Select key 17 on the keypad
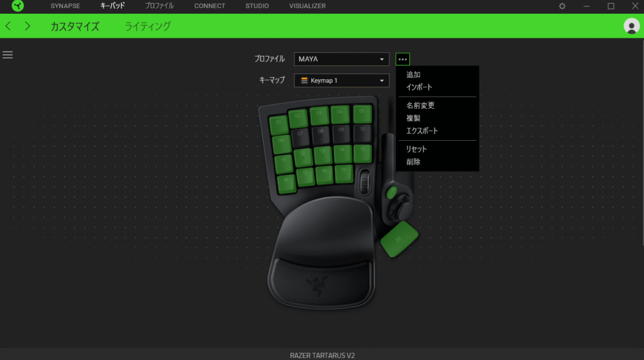The height and width of the screenshot is (360, 644). click(305, 176)
